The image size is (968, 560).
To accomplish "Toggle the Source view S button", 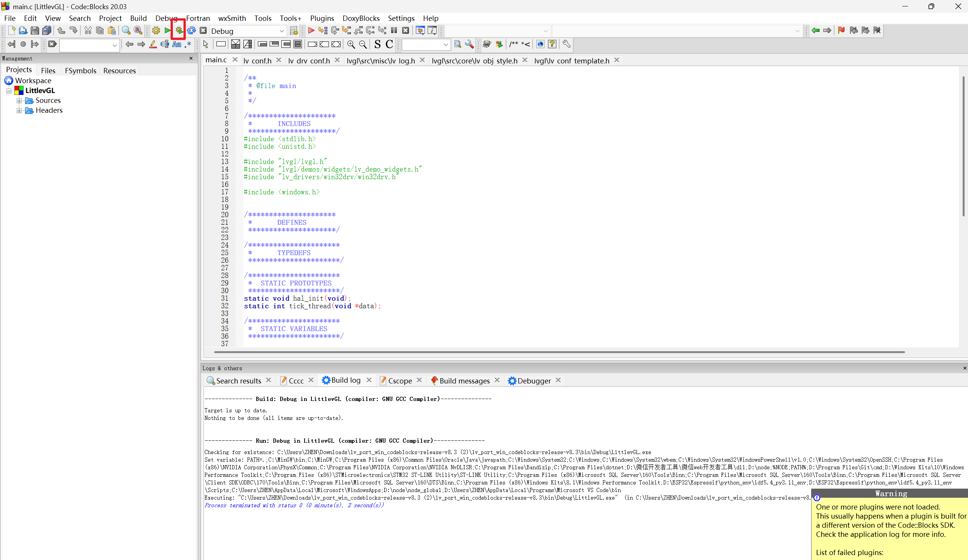I will pos(377,44).
